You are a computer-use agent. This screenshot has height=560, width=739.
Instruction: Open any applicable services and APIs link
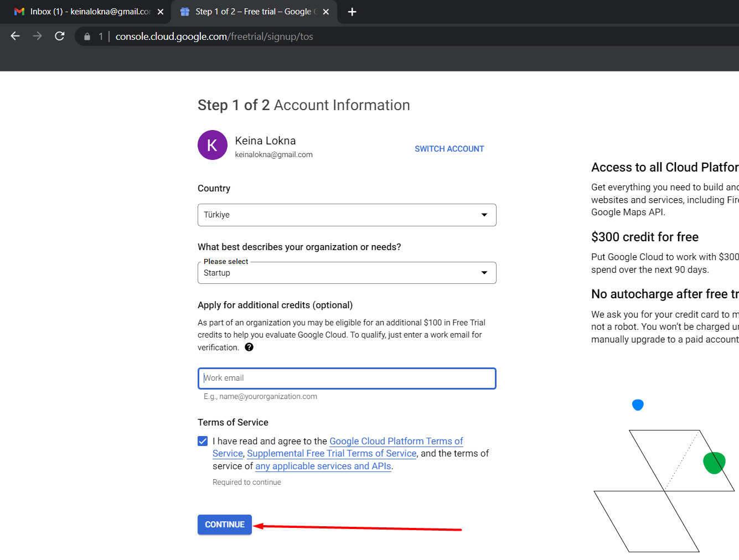[323, 466]
